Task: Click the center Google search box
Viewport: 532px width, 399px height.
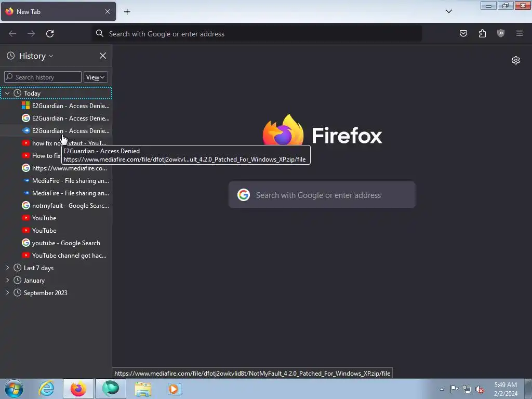Action: pos(322,195)
